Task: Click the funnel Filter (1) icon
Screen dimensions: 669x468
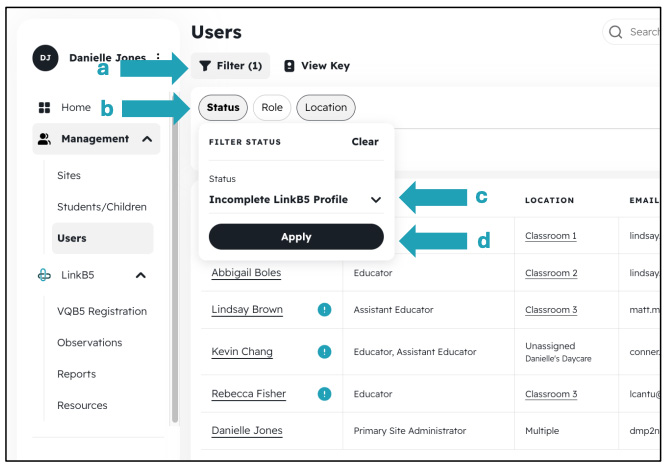Action: 205,66
